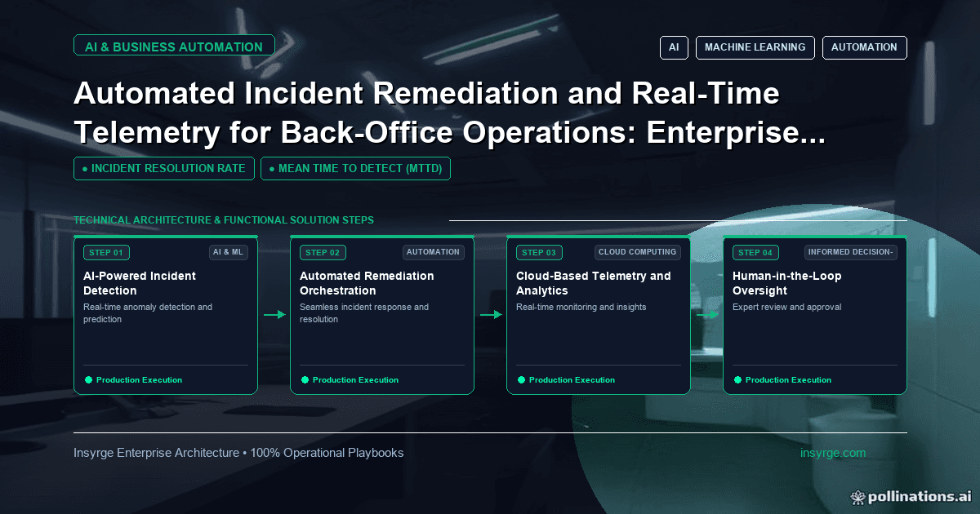
Task: Select the STEP 03 badge
Action: 539,252
